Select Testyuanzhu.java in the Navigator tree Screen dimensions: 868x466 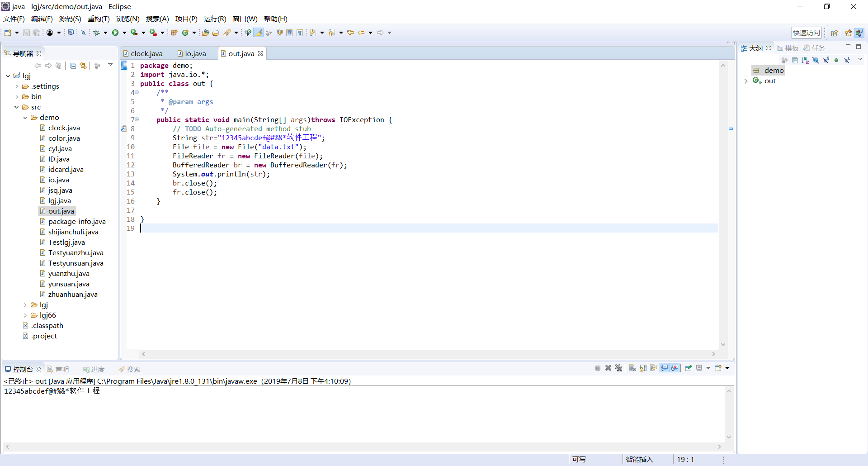coord(75,253)
